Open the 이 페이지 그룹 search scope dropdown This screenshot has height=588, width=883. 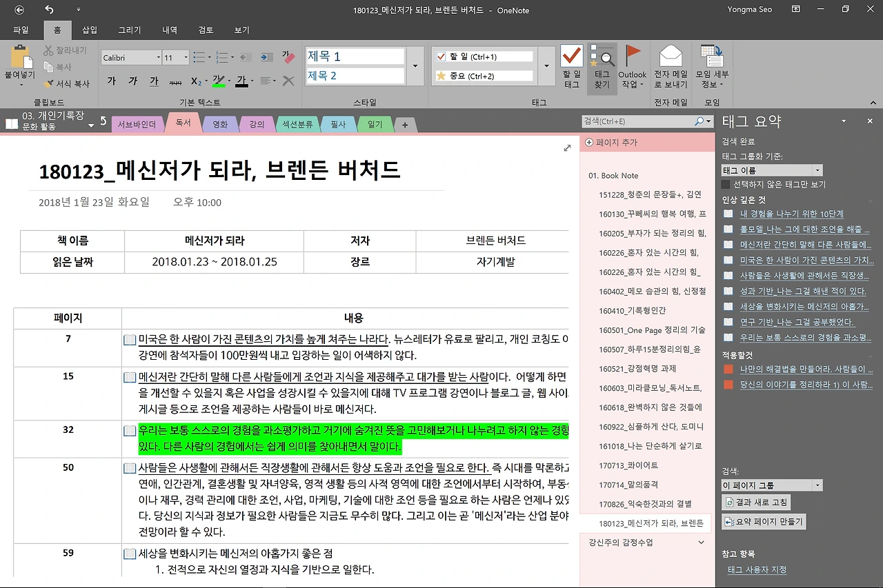[817, 485]
